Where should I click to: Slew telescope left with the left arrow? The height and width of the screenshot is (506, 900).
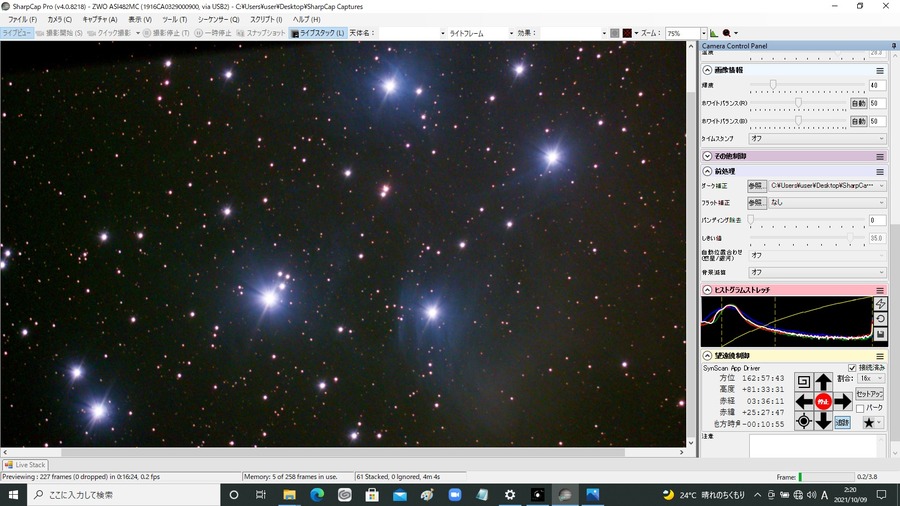804,402
